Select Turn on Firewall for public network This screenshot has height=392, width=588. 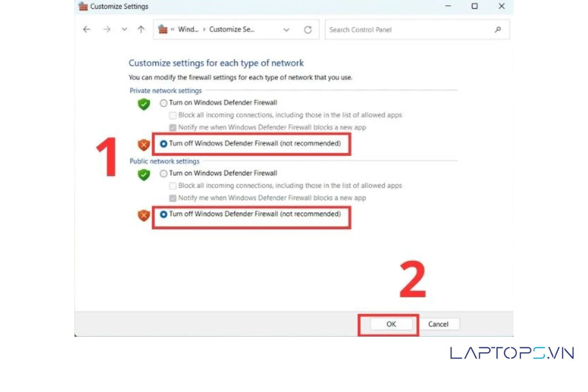tap(164, 173)
